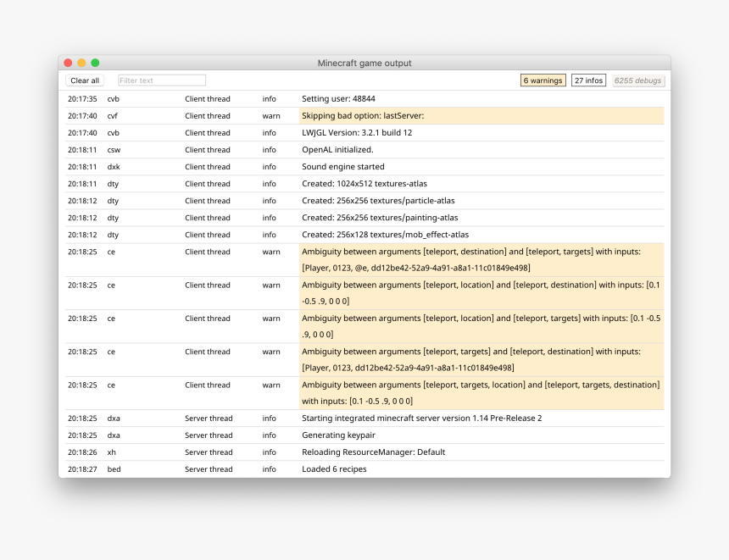The height and width of the screenshot is (560, 729).
Task: Enable the 6255 debugs filter
Action: pos(637,80)
